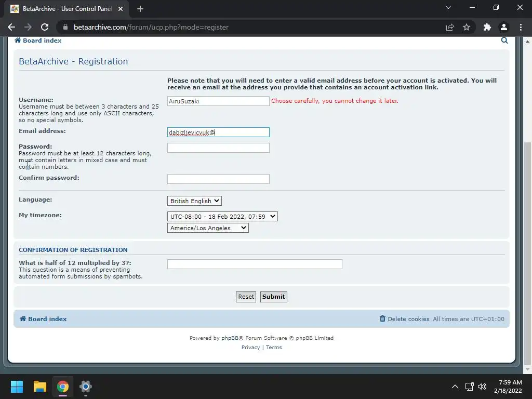
Task: Click the 'What is half of 12' question label
Action: pyautogui.click(x=75, y=263)
